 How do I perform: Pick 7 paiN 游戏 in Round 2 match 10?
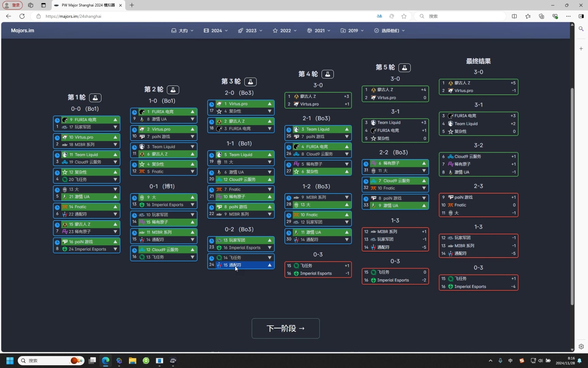(x=167, y=137)
